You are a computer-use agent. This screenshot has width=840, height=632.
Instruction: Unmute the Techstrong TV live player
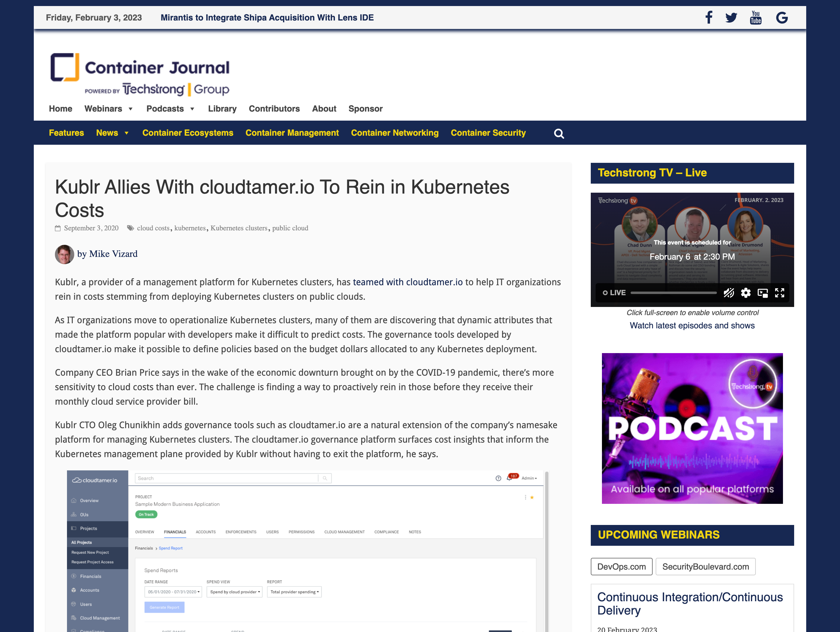(728, 293)
